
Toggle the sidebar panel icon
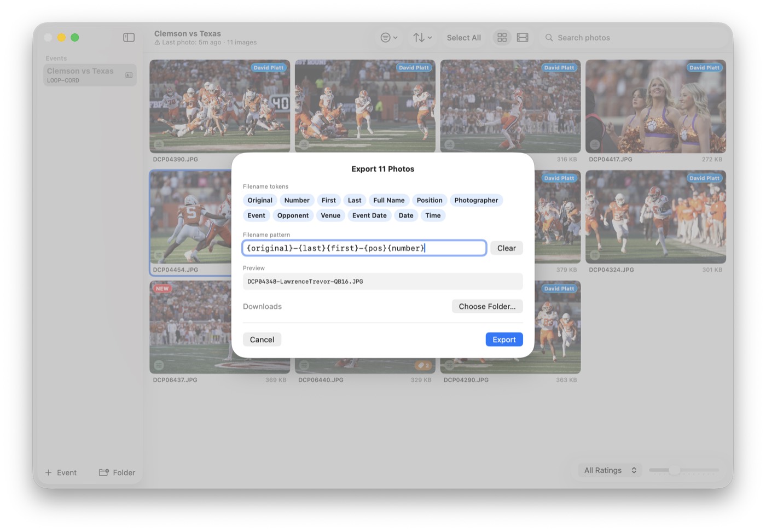[129, 37]
